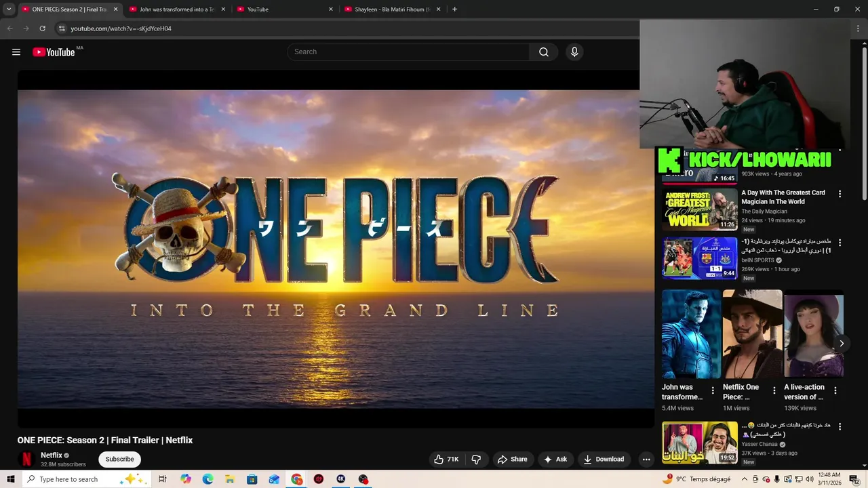
Task: Open the Ask AI button
Action: (555, 460)
